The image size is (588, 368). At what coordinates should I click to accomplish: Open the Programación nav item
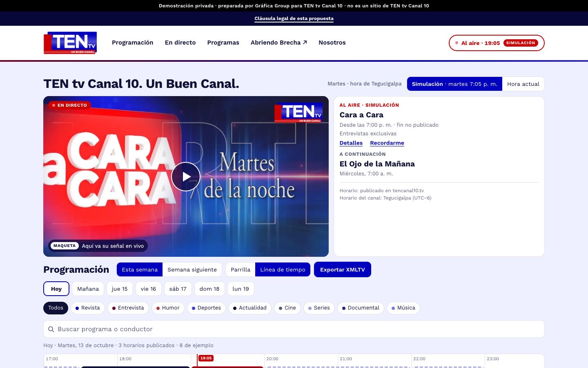click(133, 43)
